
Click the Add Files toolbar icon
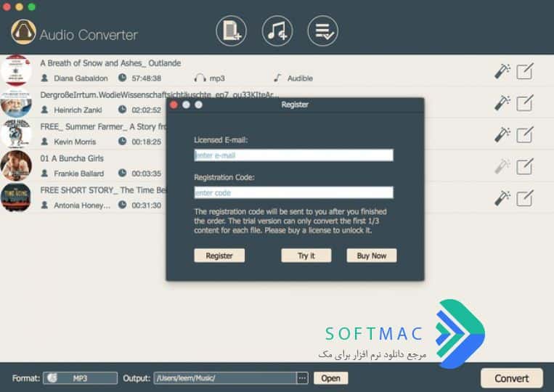click(232, 30)
